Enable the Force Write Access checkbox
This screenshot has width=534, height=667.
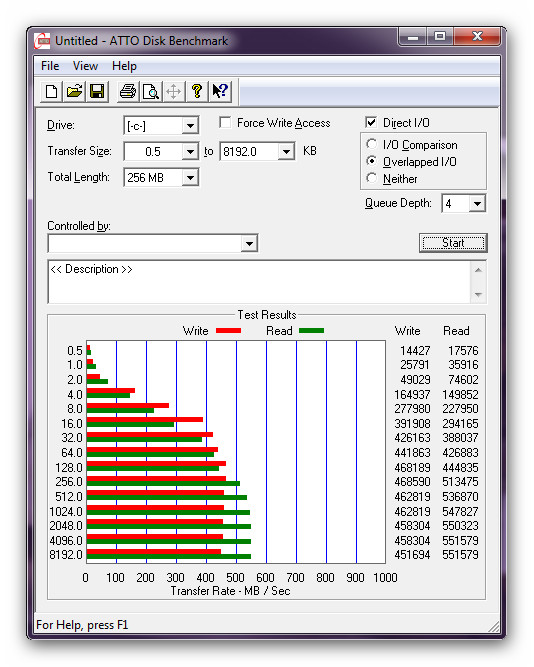tap(225, 123)
